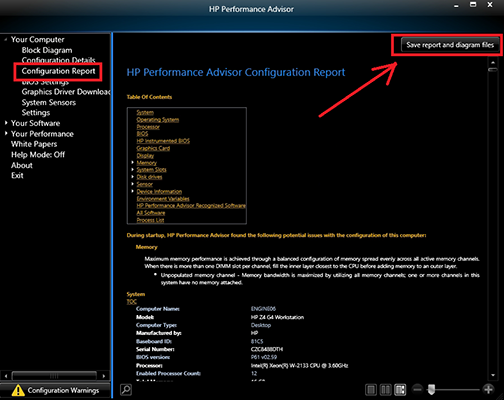
Task: Expand the Your Software node
Action: pos(6,123)
